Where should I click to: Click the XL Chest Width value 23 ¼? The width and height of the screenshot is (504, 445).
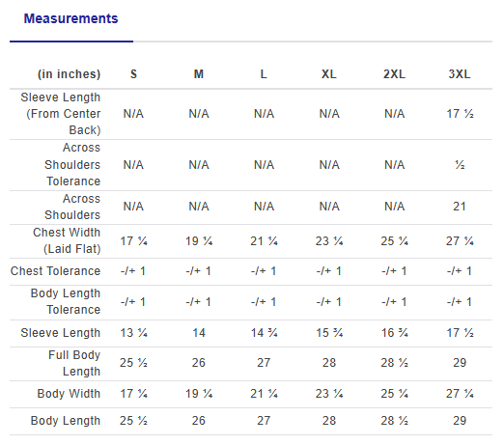point(329,241)
